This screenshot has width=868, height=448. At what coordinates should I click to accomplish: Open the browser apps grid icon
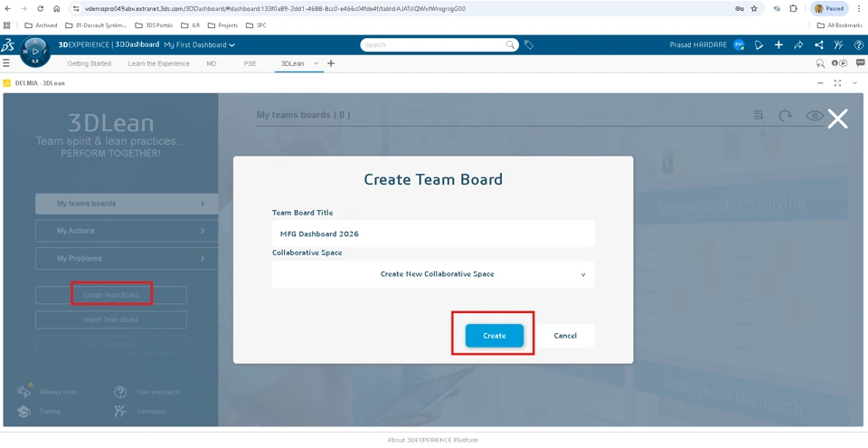tap(7, 25)
